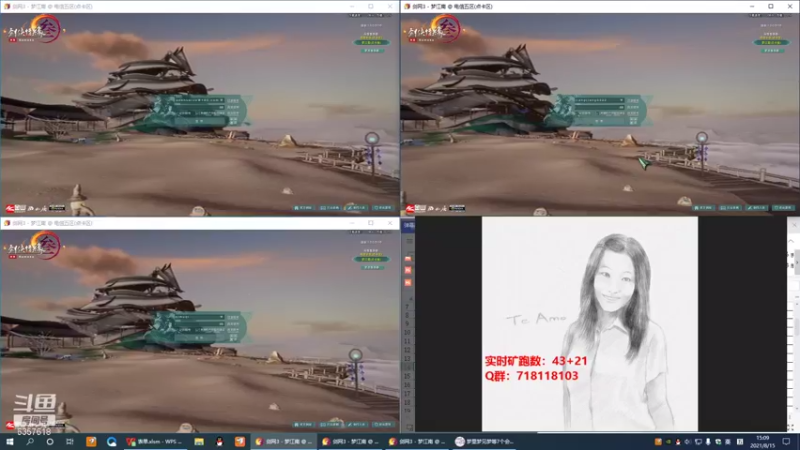Click password field in top-right game login
Image resolution: width=800 pixels, height=450 pixels.
click(599, 107)
